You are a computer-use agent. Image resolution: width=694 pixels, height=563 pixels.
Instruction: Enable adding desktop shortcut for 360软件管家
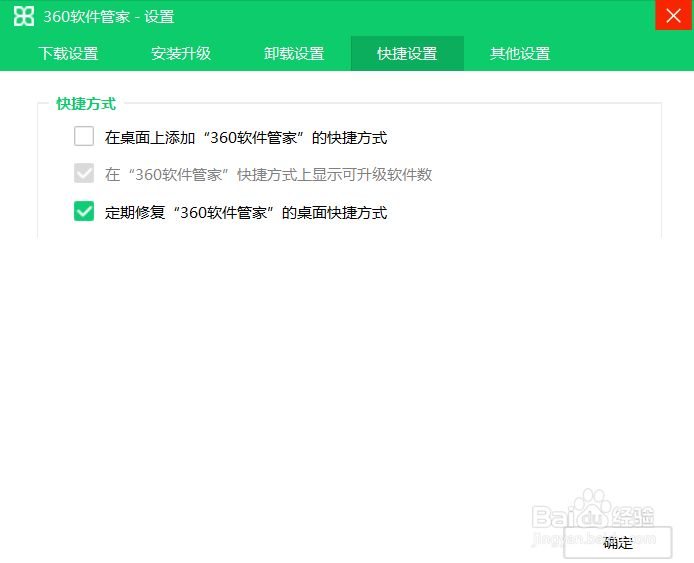pos(84,136)
